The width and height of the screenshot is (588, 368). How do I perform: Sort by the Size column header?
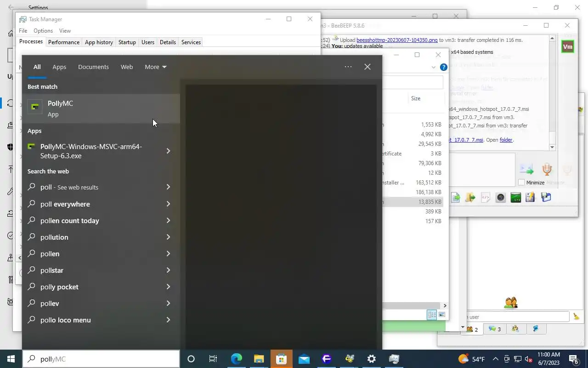tap(416, 98)
